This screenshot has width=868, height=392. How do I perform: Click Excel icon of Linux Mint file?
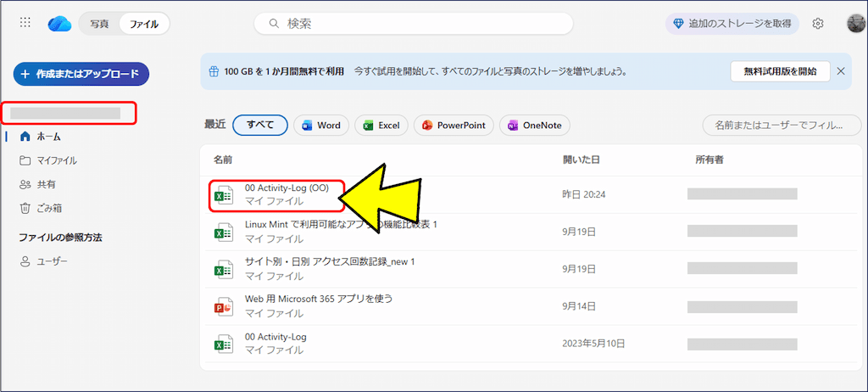[224, 232]
